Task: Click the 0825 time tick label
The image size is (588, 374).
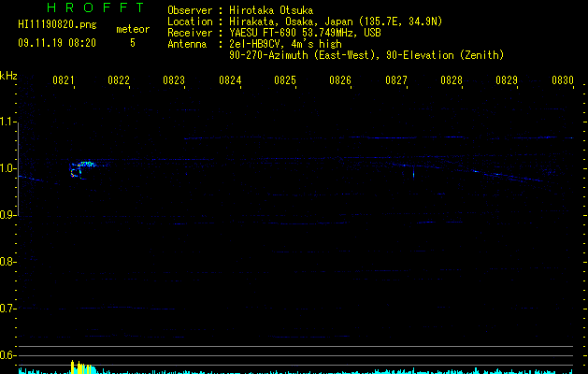Action: click(285, 79)
